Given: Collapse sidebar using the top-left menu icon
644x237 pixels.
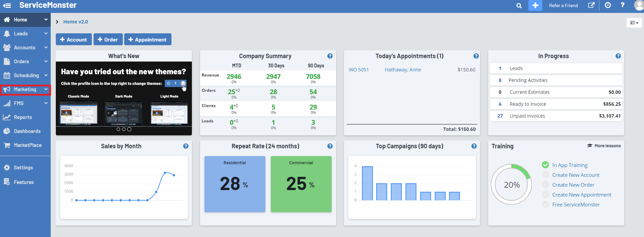Looking at the screenshot, I should pos(7,5).
